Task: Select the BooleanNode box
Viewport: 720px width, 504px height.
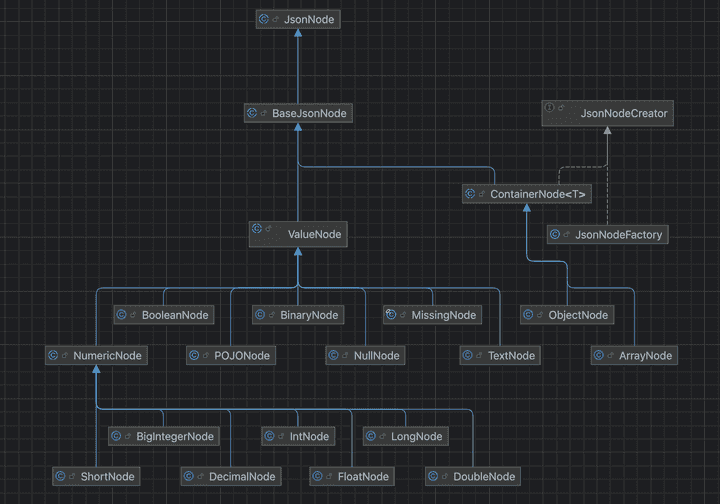Action: pyautogui.click(x=164, y=315)
